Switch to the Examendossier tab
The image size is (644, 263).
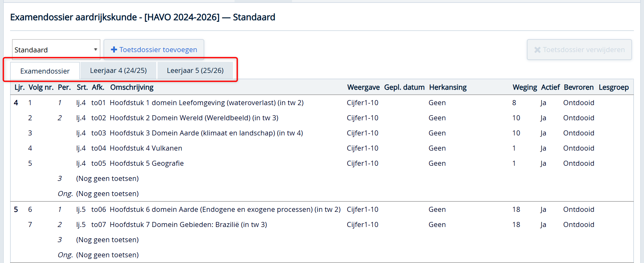click(45, 71)
